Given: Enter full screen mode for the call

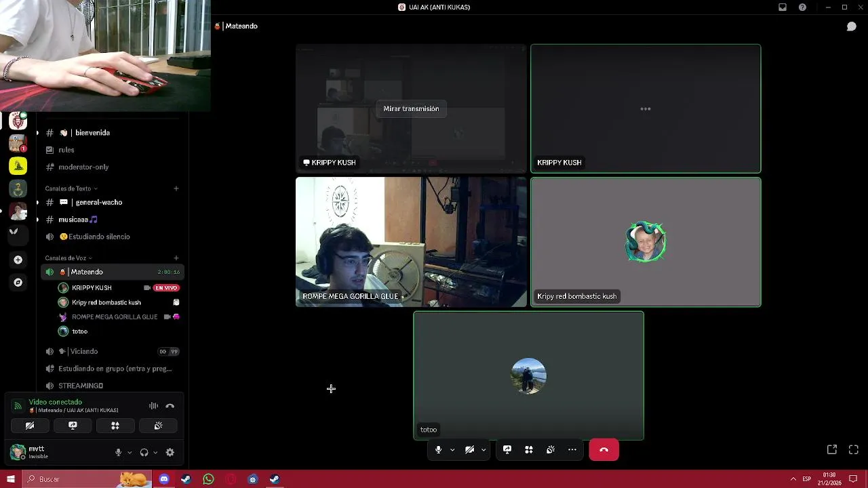Looking at the screenshot, I should 854,449.
